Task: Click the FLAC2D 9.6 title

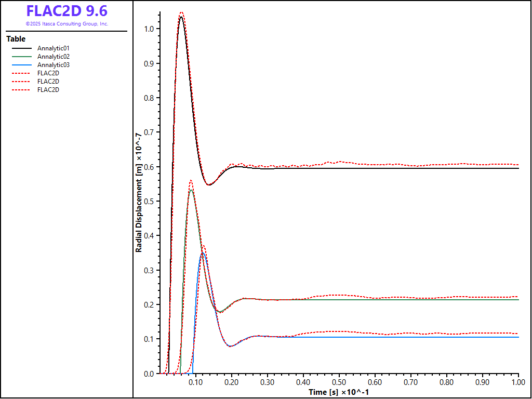Action: pos(66,11)
